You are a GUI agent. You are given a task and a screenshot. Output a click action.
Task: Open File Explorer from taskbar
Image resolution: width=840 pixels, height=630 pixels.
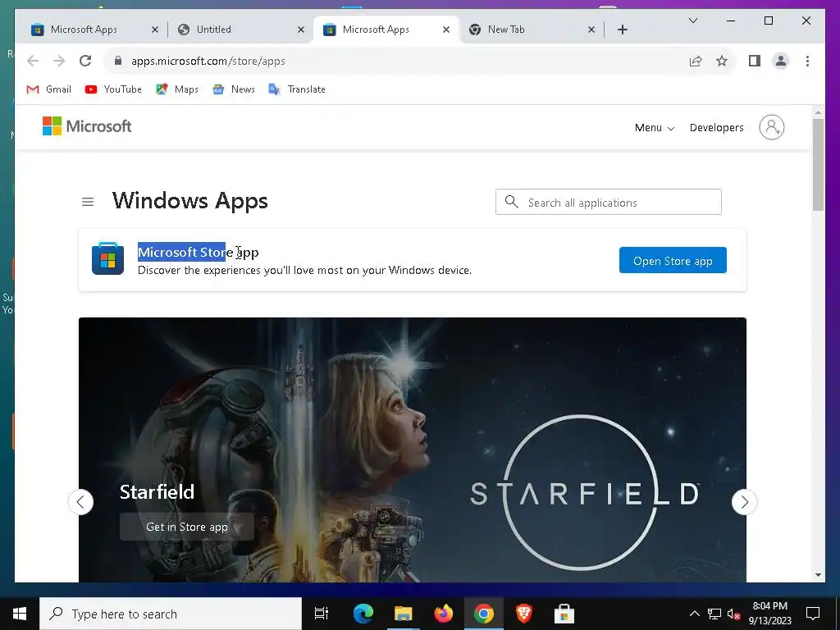[403, 614]
